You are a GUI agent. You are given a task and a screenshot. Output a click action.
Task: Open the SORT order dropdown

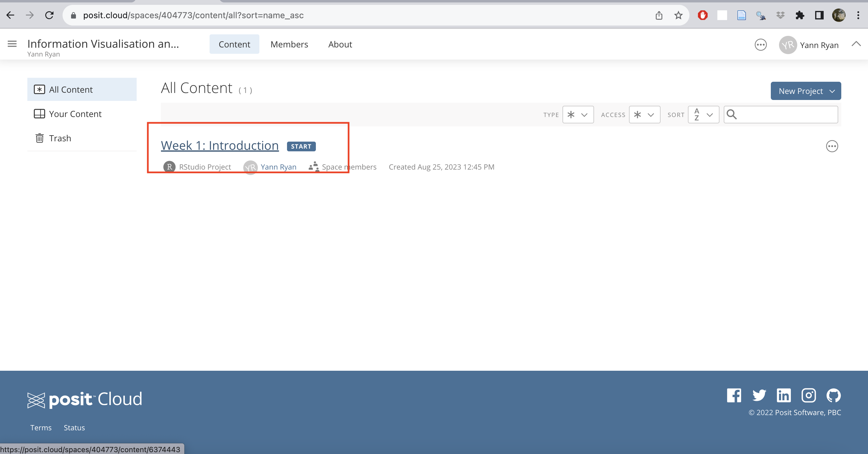point(703,115)
